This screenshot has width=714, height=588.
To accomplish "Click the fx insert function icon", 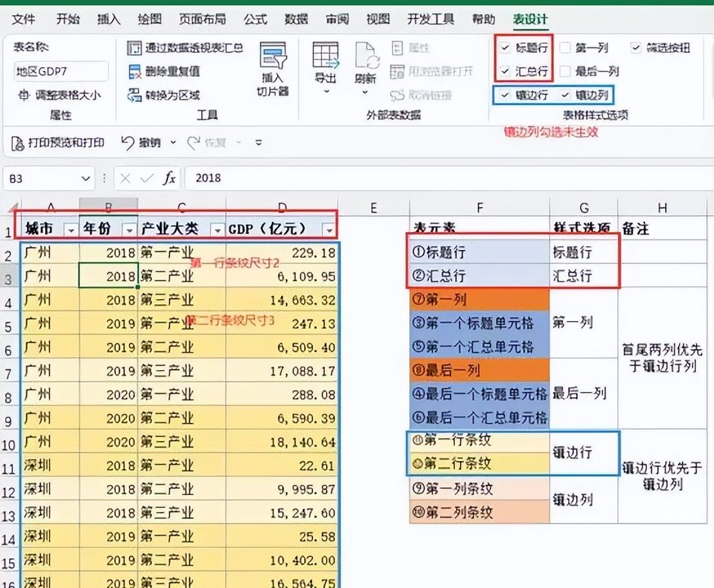I will pyautogui.click(x=169, y=179).
